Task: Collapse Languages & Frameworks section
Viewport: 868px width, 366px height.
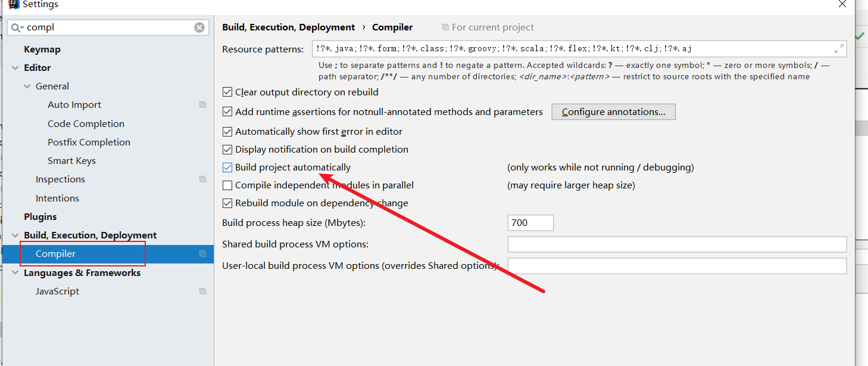Action: click(15, 273)
